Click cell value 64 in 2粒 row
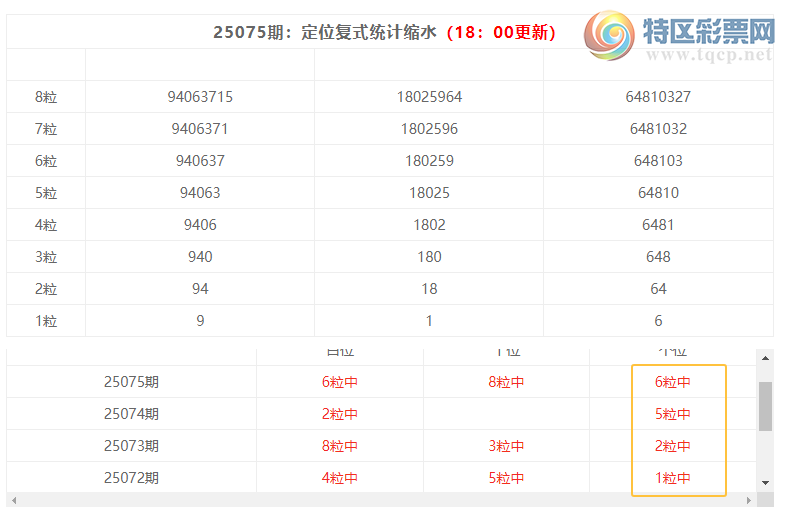The height and width of the screenshot is (507, 785). pos(658,289)
